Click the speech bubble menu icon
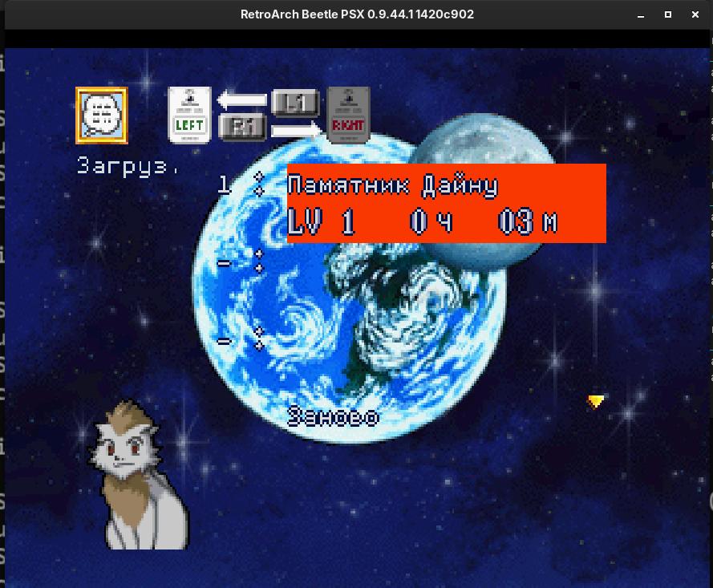The height and width of the screenshot is (588, 713). tap(102, 116)
